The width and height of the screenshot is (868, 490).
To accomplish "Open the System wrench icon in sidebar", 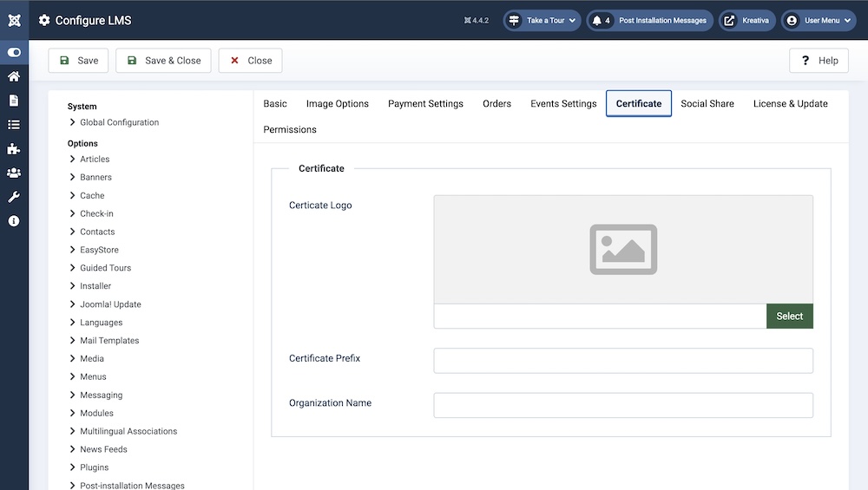I will pos(14,197).
